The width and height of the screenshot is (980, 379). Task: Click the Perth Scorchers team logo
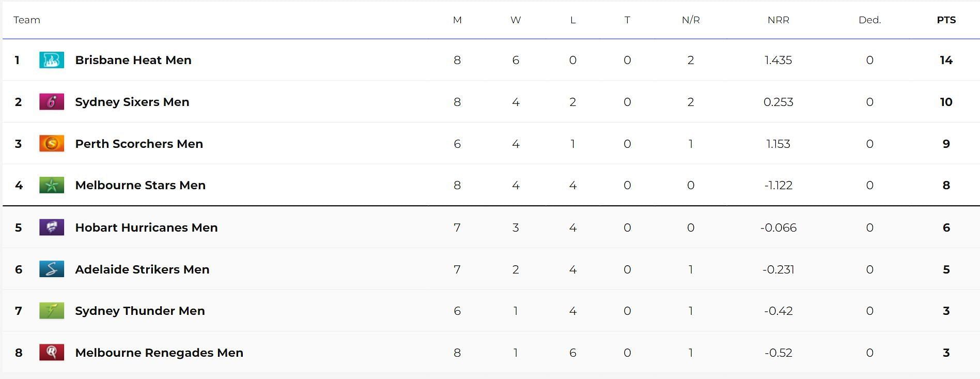[52, 144]
